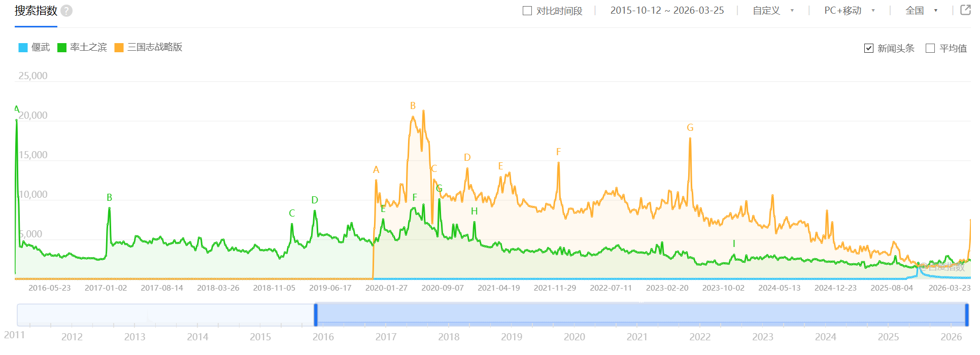Viewport: 980px width, 355px height.
Task: Open the 自定义 time range dropdown
Action: 773,11
